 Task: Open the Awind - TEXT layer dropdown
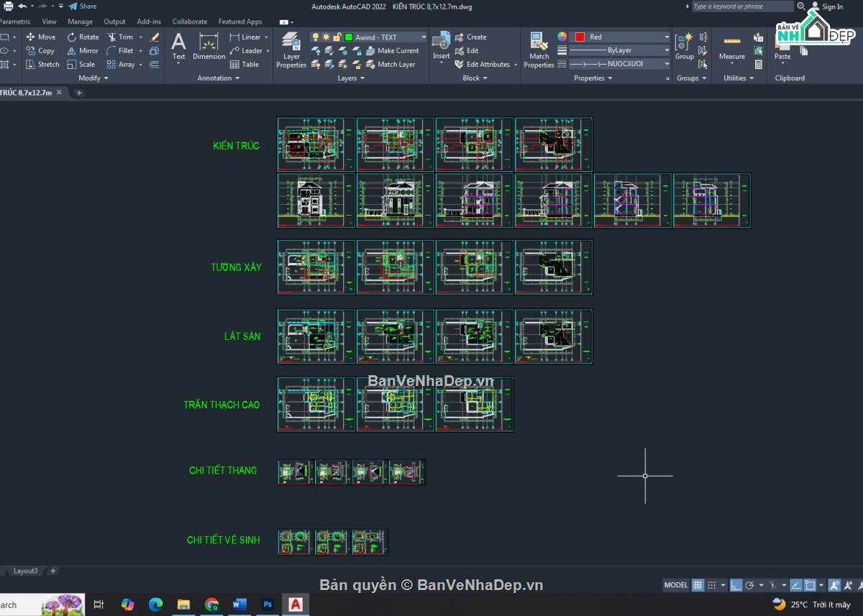pos(423,37)
